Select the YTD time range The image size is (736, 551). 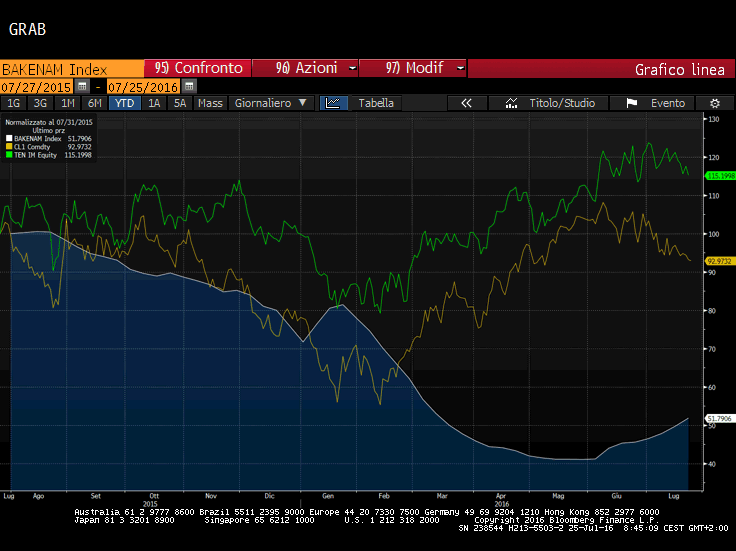point(125,103)
